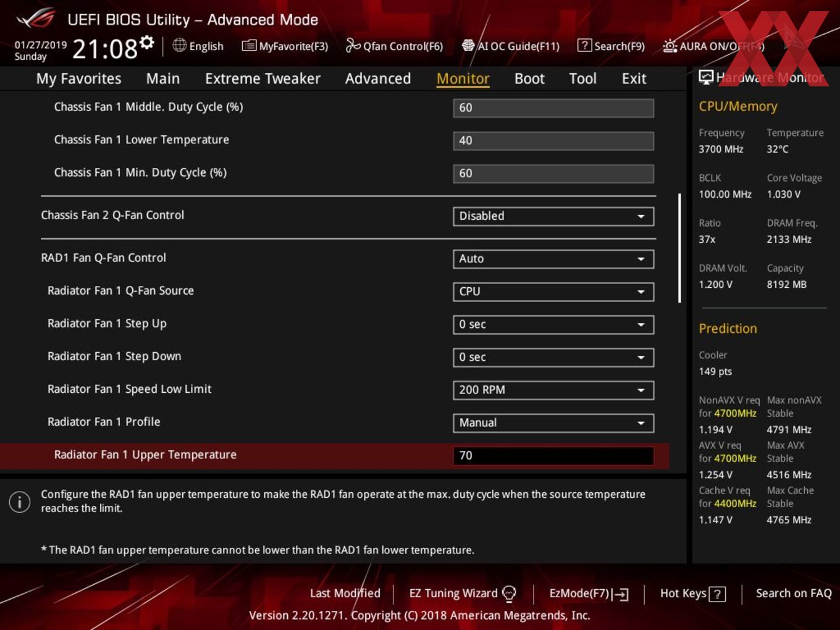
Task: Edit Chassis Fan 1 Middle Duty Cycle field
Action: click(x=553, y=107)
